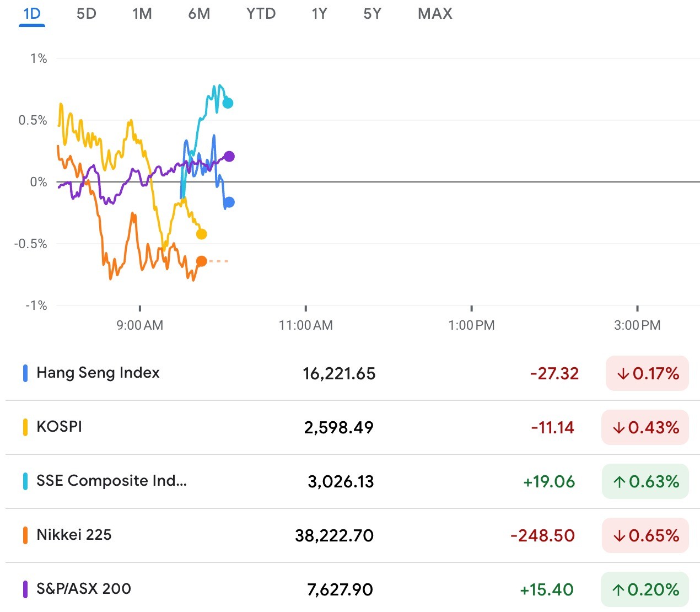Click the purple S&P/ASX 200 endpoint dot on chart
The height and width of the screenshot is (612, 700).
coord(229,157)
